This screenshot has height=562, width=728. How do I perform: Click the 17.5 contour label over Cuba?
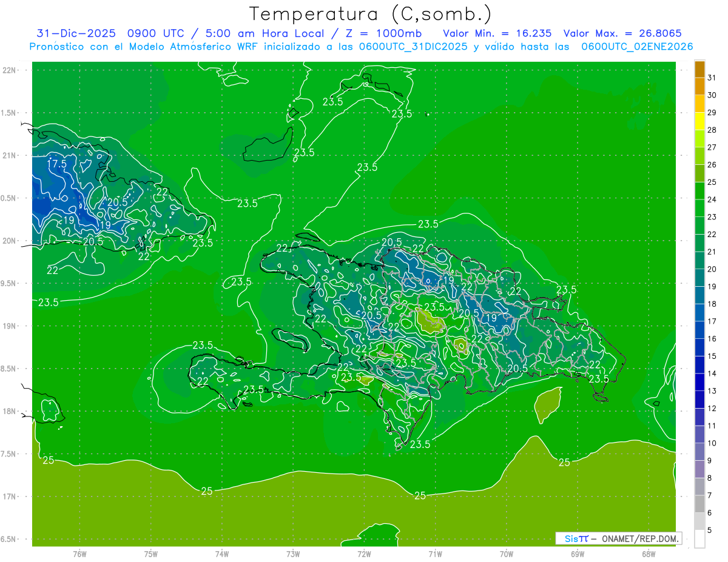(x=57, y=164)
